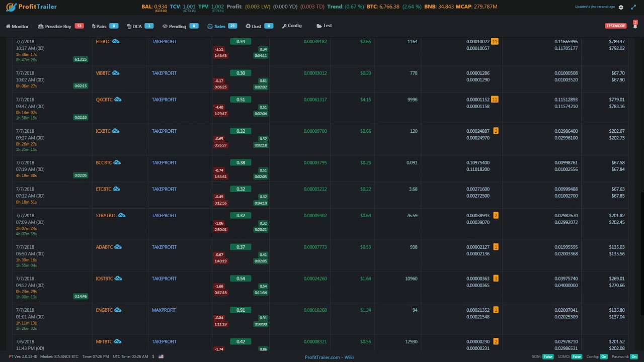Click the 0:14:46 timer badge in IOSTBTC row
Image resolution: width=644 pixels, height=362 pixels.
click(80, 296)
